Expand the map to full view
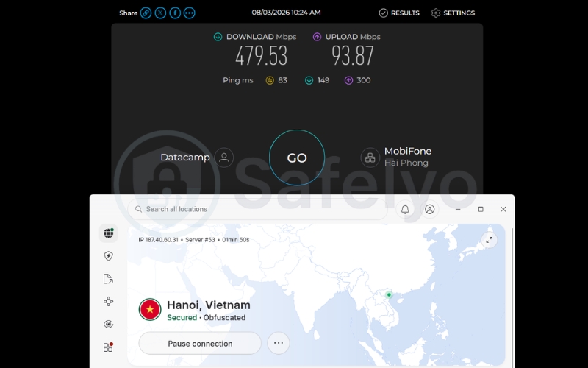 click(x=489, y=240)
